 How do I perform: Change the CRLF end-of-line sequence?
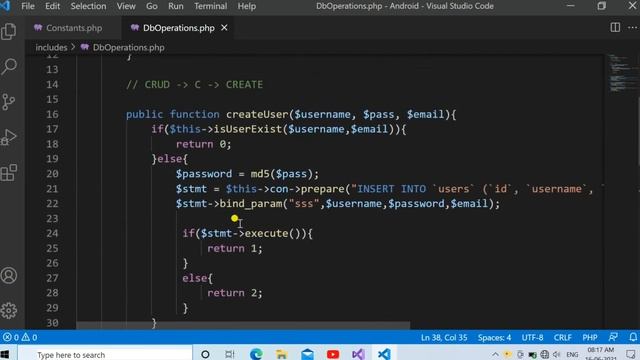tap(562, 338)
